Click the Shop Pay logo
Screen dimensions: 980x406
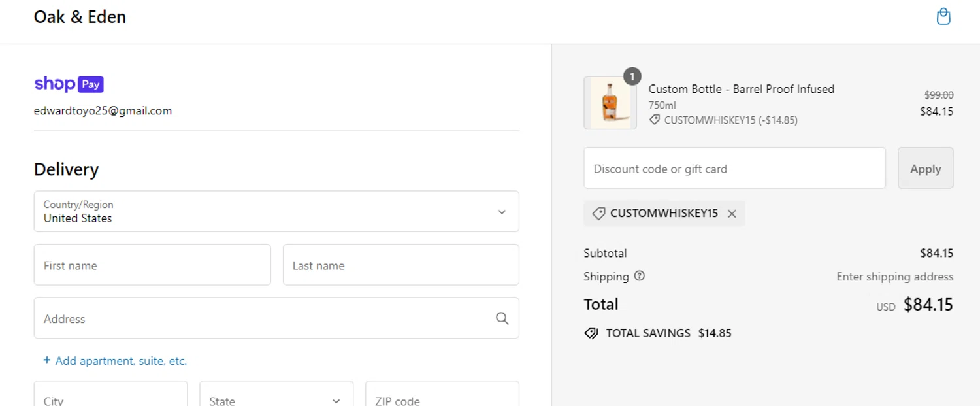point(69,84)
